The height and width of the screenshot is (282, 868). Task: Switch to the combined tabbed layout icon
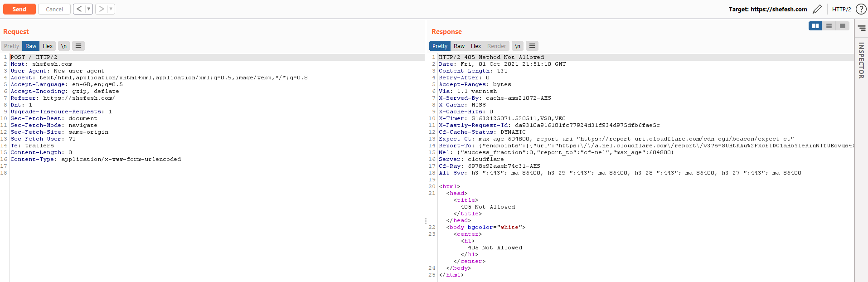pos(843,26)
